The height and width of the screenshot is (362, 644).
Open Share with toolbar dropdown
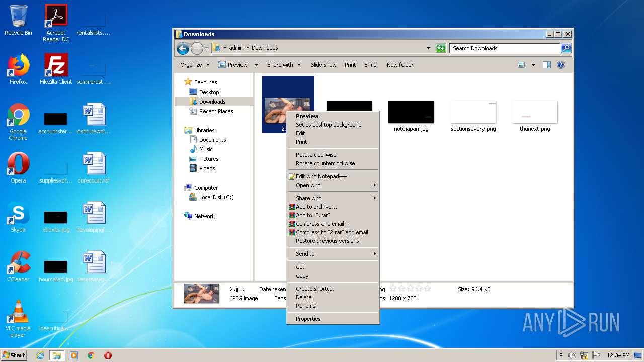tap(284, 65)
